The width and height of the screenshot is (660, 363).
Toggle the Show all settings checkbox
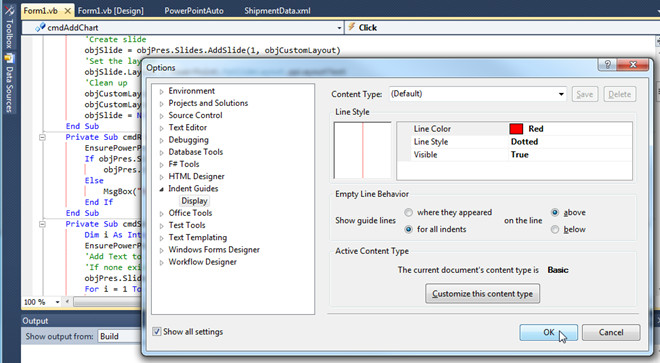(x=157, y=332)
